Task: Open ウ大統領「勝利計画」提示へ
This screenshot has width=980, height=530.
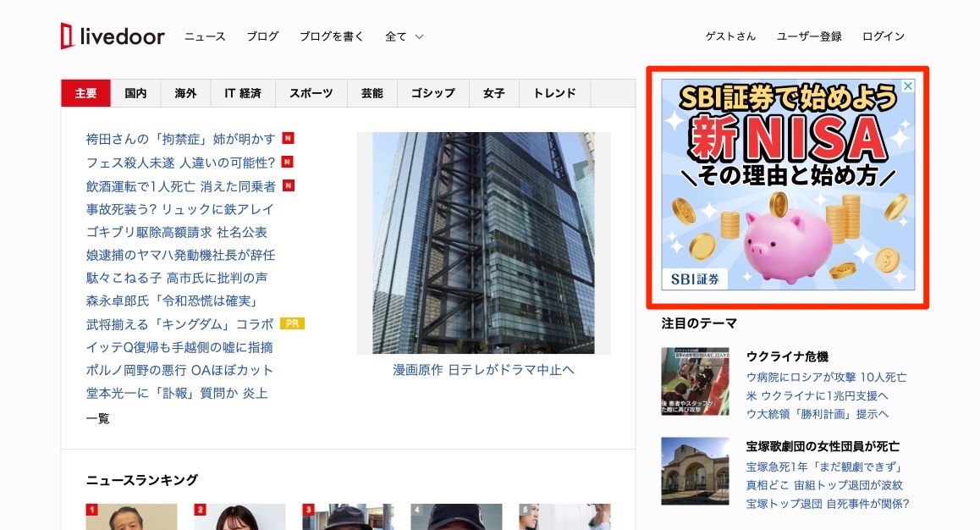Action: click(817, 414)
